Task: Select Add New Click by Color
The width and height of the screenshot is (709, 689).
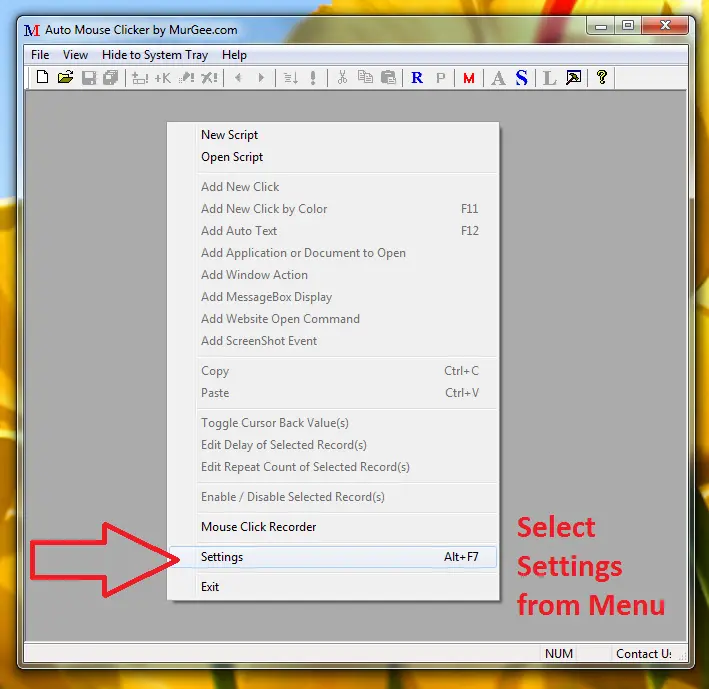Action: point(333,209)
